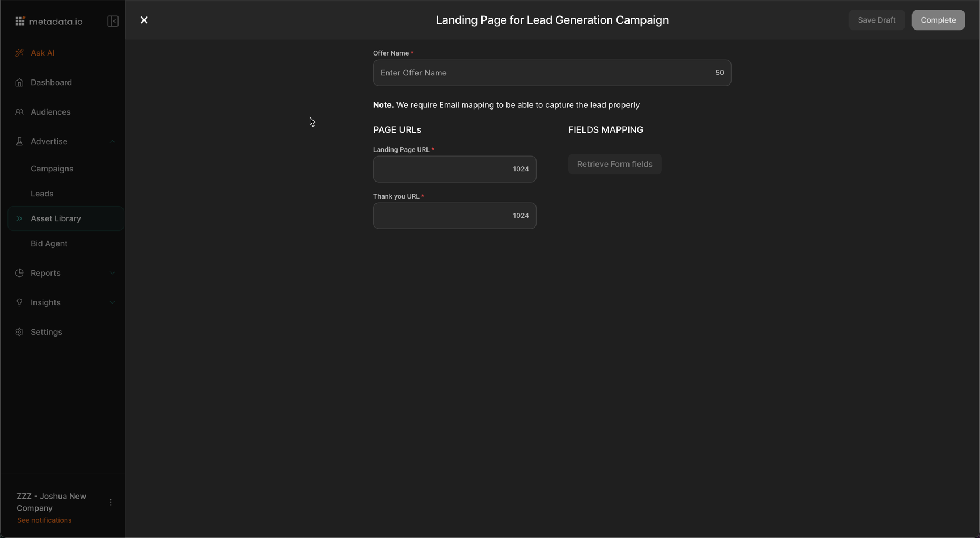Click the Audiences people icon
This screenshot has width=980, height=538.
click(x=19, y=112)
